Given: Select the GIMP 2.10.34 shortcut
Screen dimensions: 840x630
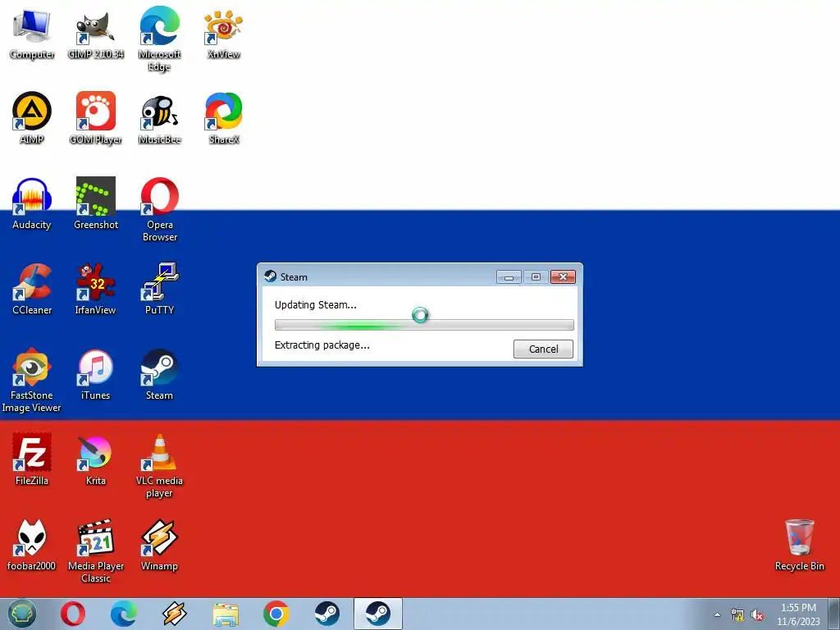Looking at the screenshot, I should [95, 33].
